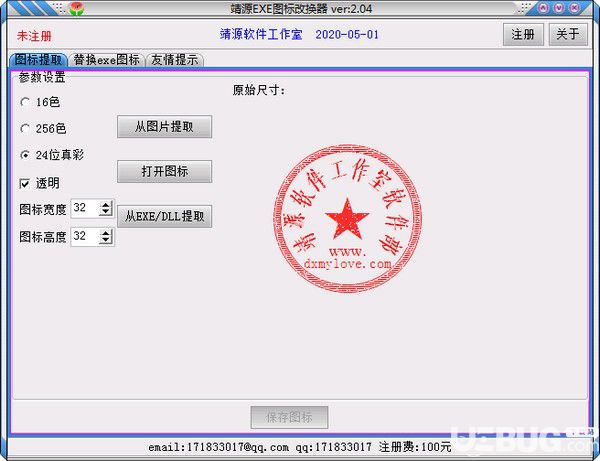Click the 图标高度 value field
This screenshot has height=461, width=600.
85,236
